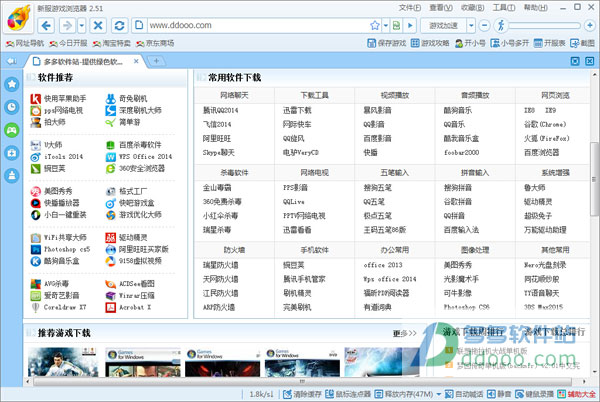Click the running man speed icon
The width and height of the screenshot is (600, 402).
[x=501, y=26]
